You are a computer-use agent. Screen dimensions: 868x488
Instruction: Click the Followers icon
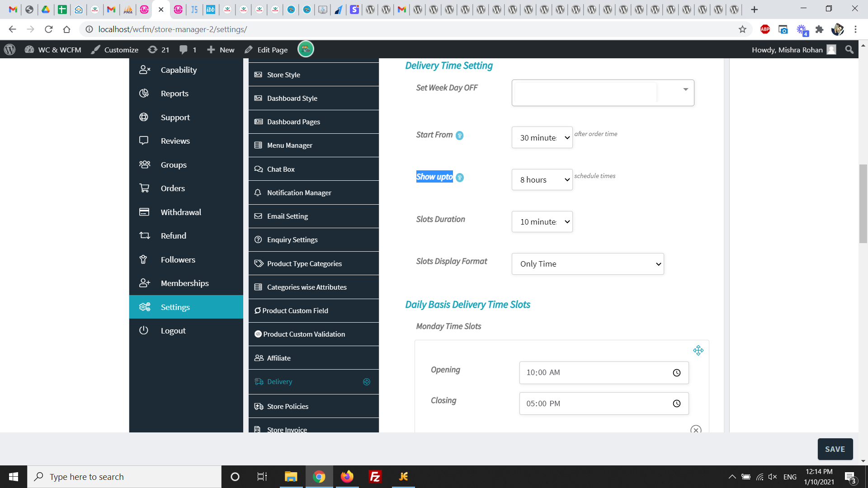tap(143, 259)
